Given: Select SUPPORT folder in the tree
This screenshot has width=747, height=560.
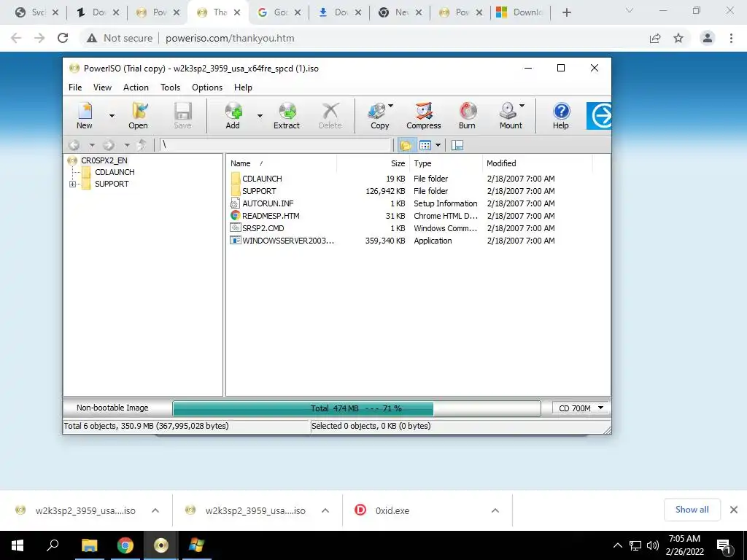Looking at the screenshot, I should pyautogui.click(x=112, y=184).
